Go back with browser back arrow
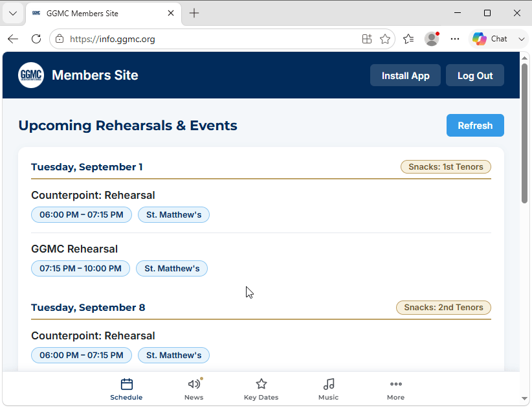Image resolution: width=532 pixels, height=408 pixels. 13,39
